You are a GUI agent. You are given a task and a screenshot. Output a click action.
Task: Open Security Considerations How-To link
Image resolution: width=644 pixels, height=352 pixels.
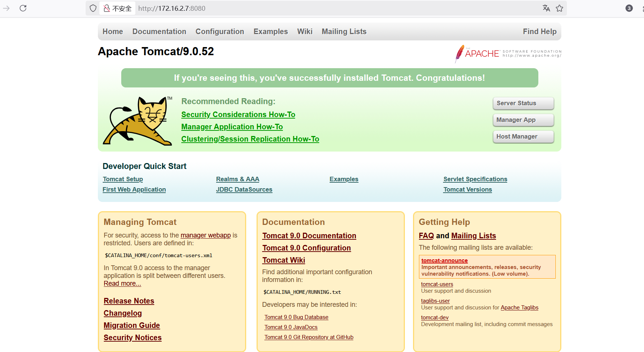(x=238, y=114)
